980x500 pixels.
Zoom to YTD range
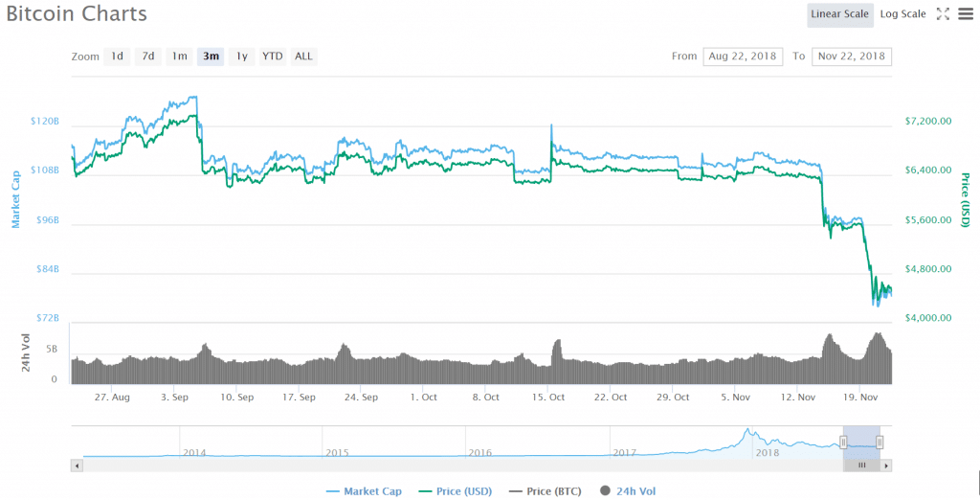273,56
